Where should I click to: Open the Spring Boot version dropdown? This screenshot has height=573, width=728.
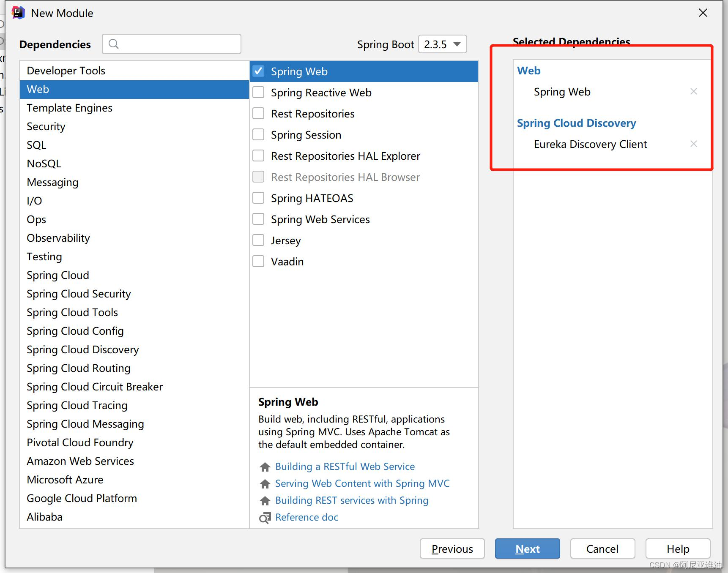point(442,44)
